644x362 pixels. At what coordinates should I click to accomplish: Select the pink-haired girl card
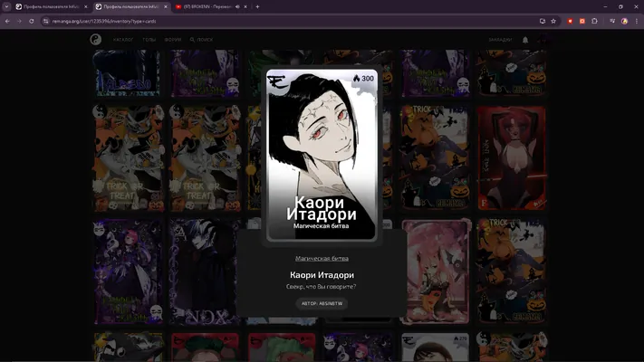pyautogui.click(x=436, y=271)
